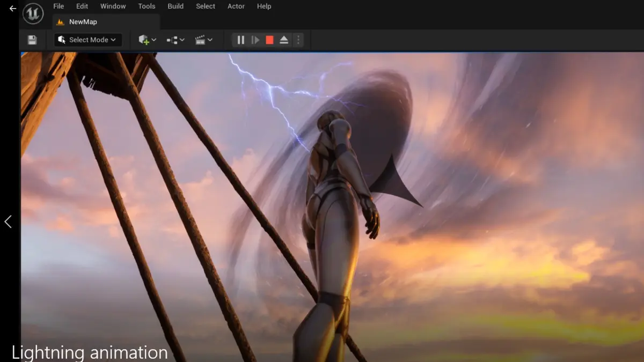The image size is (644, 362).
Task: Open the quick add content dropdown
Action: [x=147, y=40]
